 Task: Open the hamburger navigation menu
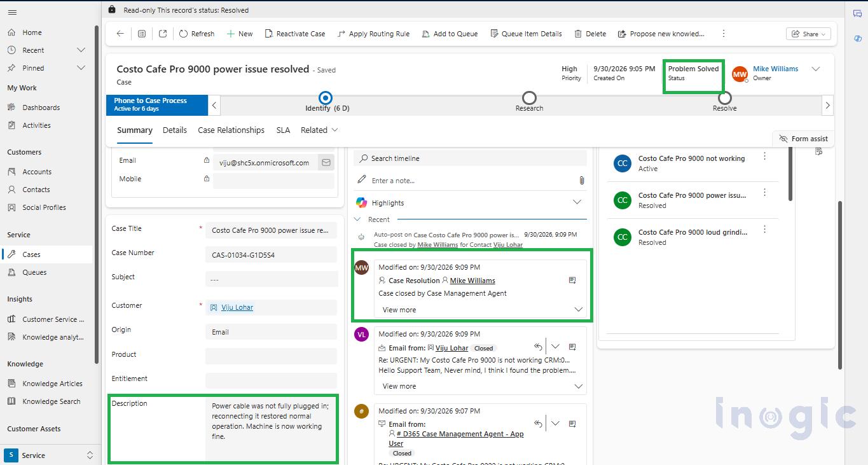coord(12,12)
